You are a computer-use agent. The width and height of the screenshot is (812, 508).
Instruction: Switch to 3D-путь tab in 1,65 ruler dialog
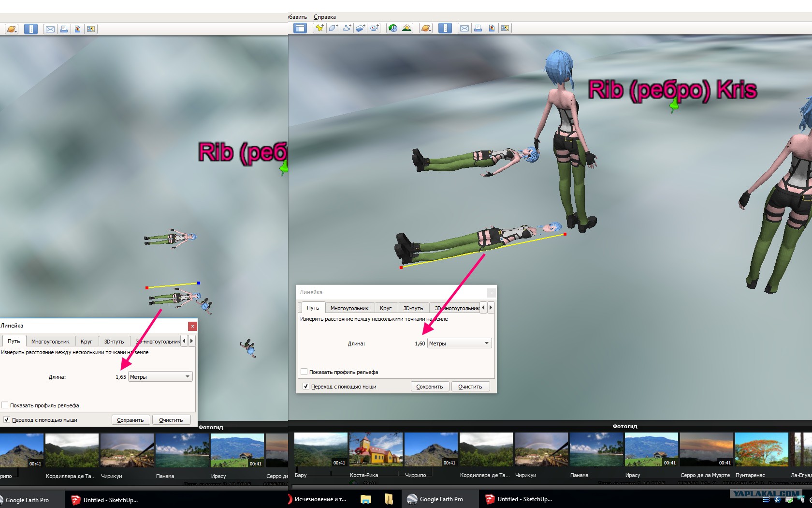coord(114,342)
